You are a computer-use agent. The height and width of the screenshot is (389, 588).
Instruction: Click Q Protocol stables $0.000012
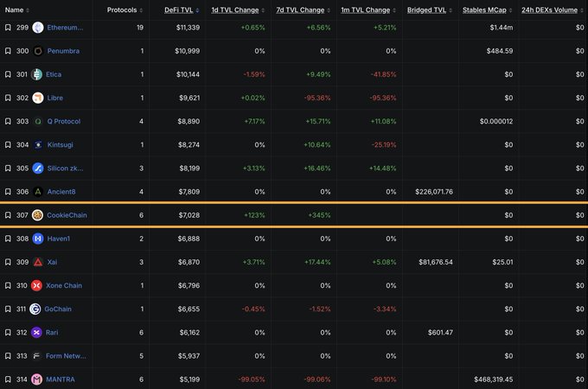496,121
